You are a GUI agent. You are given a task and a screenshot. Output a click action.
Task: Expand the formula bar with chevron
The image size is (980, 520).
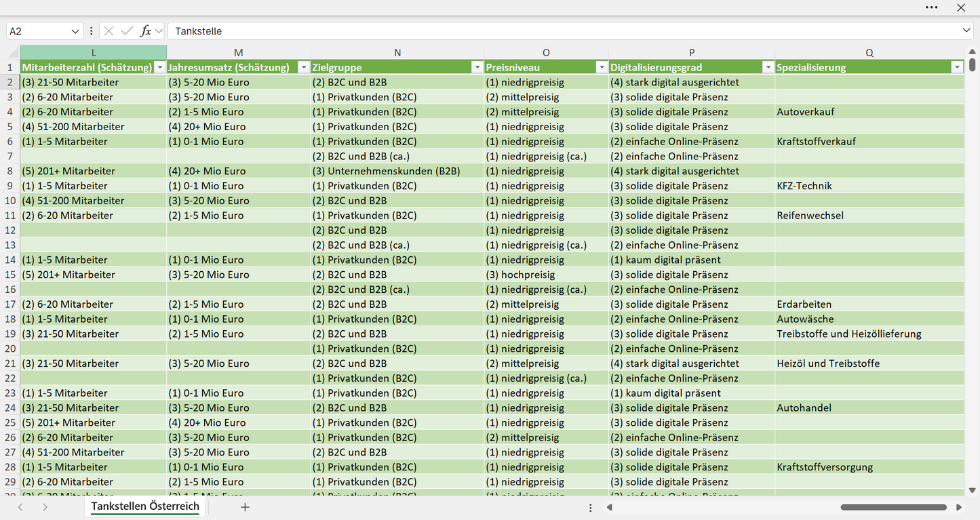click(x=966, y=31)
